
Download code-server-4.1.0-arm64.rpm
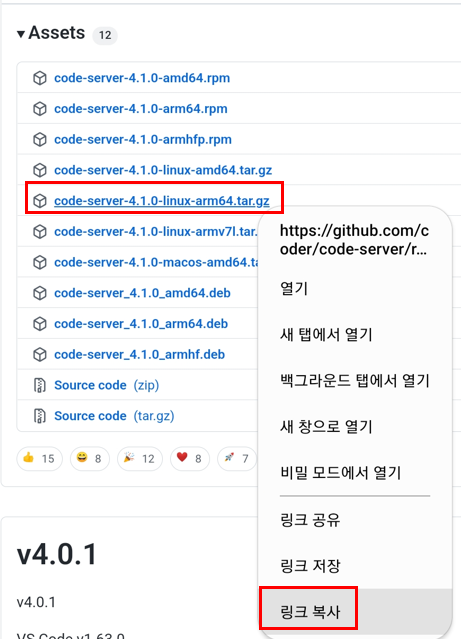[141, 109]
